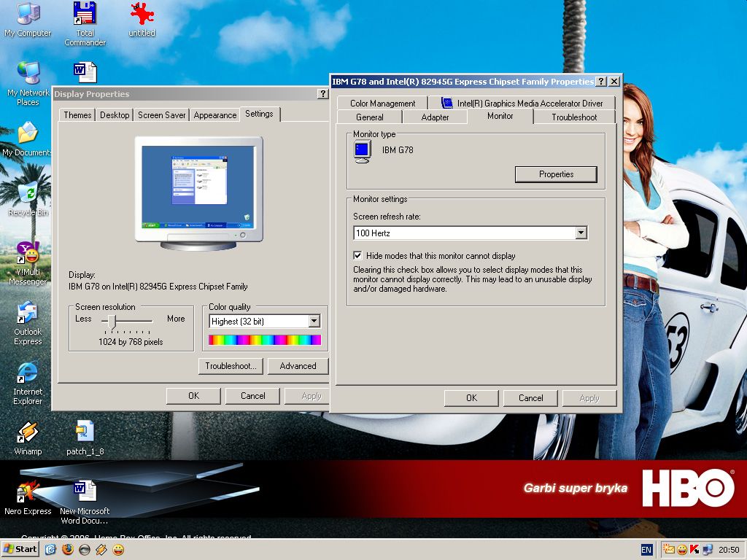The width and height of the screenshot is (747, 560).
Task: Click the network connection tray icon
Action: pyautogui.click(x=707, y=550)
